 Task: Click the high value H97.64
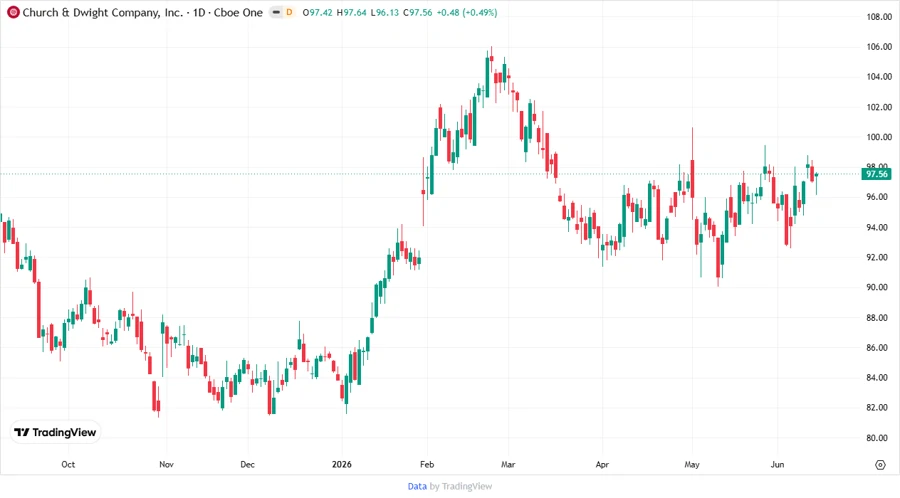point(351,12)
